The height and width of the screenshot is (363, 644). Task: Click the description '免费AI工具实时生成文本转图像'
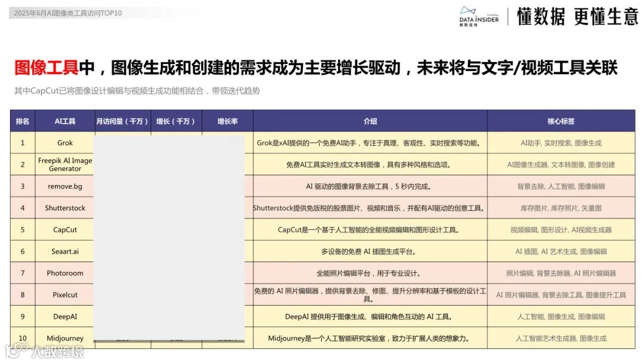point(369,165)
